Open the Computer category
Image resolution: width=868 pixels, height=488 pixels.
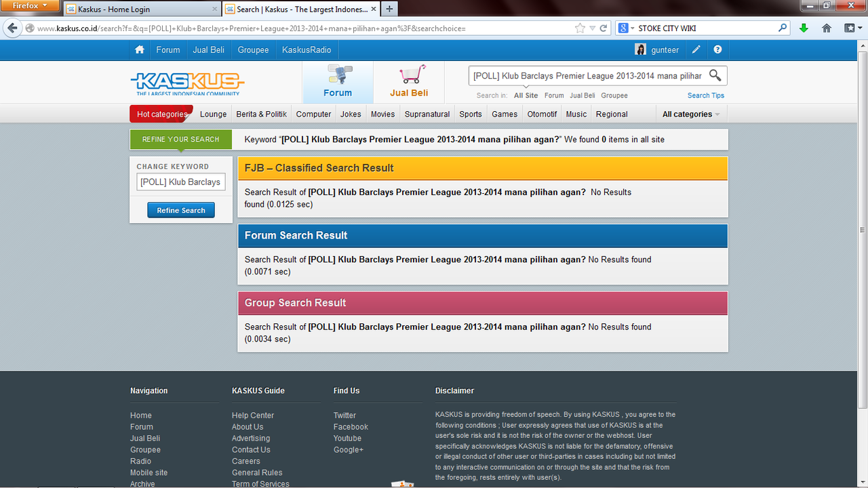313,114
